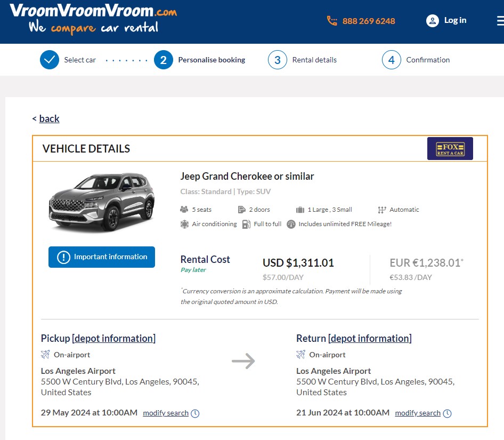Click the clock icon beside pickup date
Image resolution: width=504 pixels, height=440 pixels.
tap(195, 413)
